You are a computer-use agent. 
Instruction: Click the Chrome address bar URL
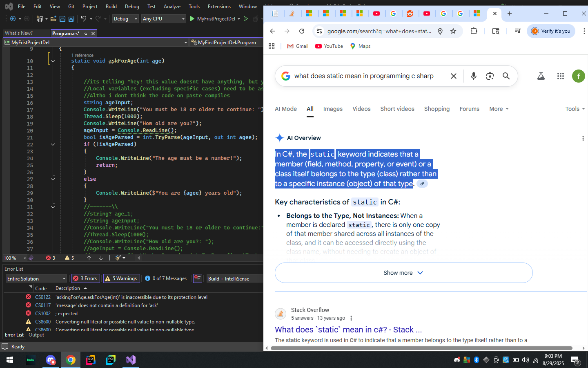tap(379, 31)
